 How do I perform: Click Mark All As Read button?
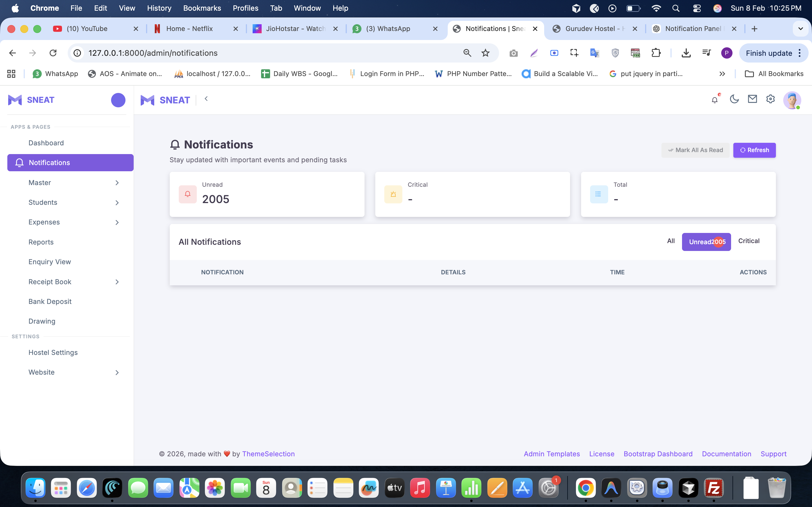click(x=695, y=150)
